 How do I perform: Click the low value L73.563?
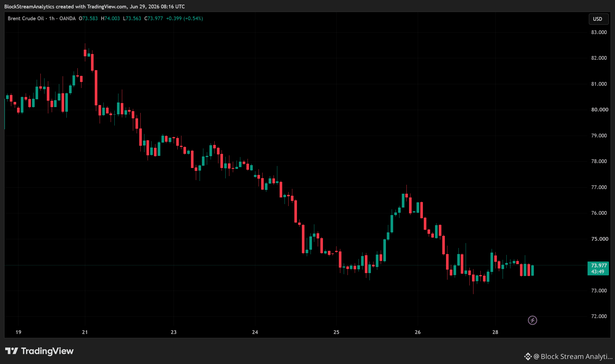[132, 18]
